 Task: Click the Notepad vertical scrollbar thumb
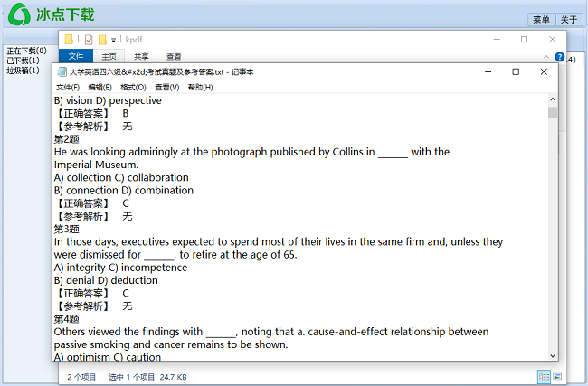[x=552, y=113]
